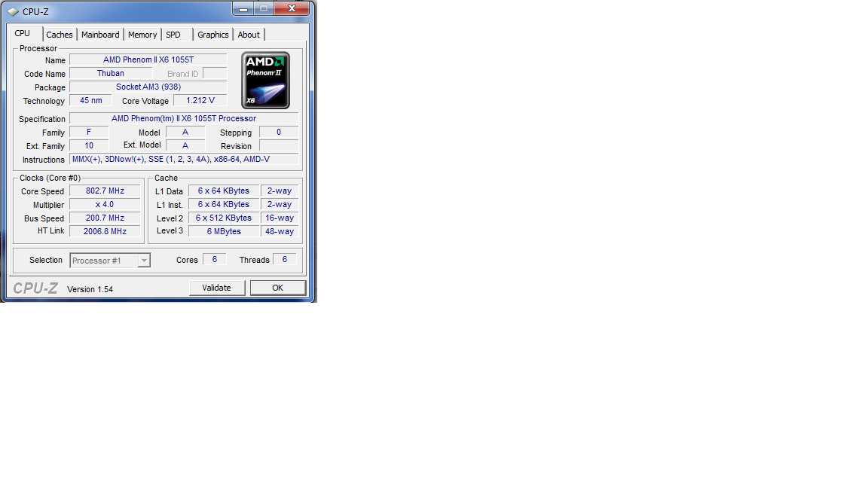Click the Name field AMD Phenom II X6 1055T
The width and height of the screenshot is (868, 488).
pos(148,59)
